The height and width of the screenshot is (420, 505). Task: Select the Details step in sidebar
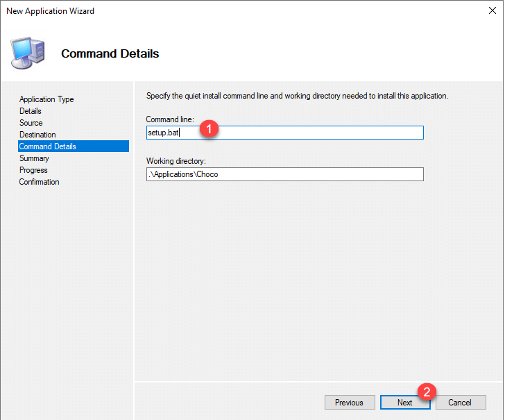click(31, 111)
